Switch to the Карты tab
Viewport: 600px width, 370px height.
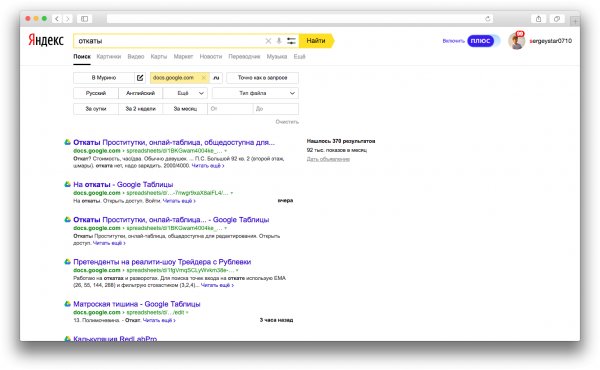coord(159,57)
